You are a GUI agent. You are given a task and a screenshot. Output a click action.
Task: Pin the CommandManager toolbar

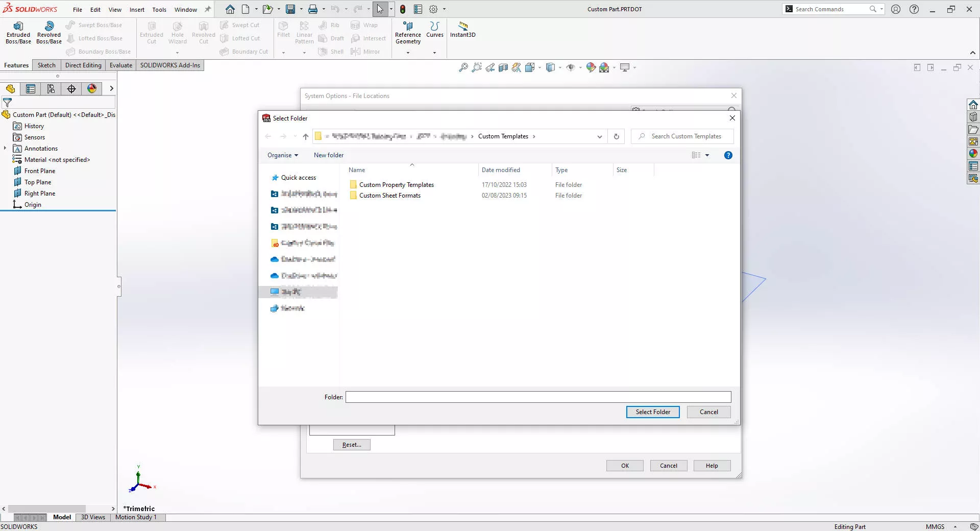coord(207,9)
